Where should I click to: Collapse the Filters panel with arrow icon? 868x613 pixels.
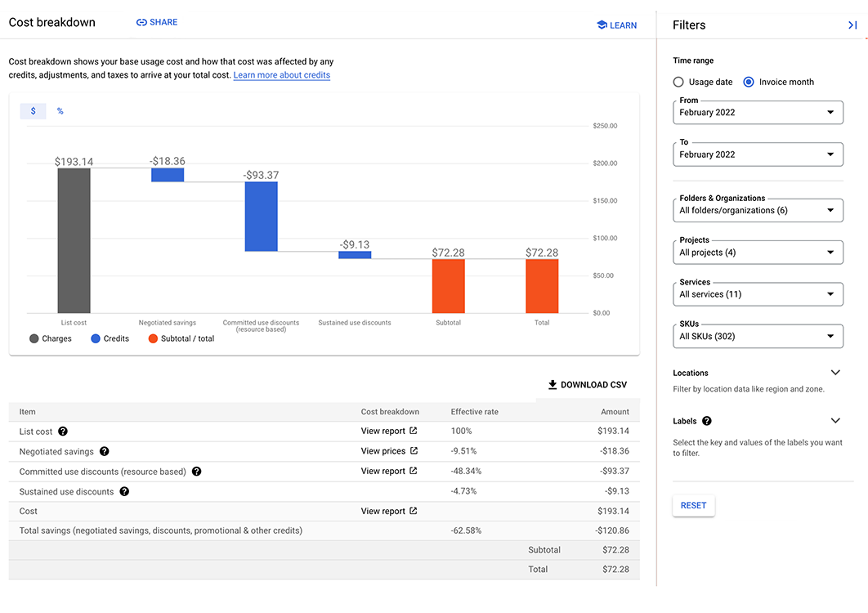(x=852, y=25)
